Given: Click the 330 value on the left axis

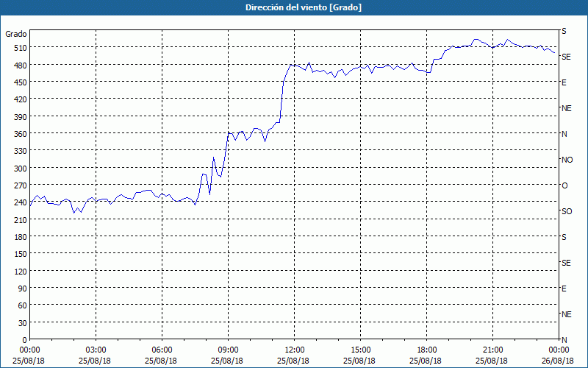Looking at the screenshot, I should point(21,151).
